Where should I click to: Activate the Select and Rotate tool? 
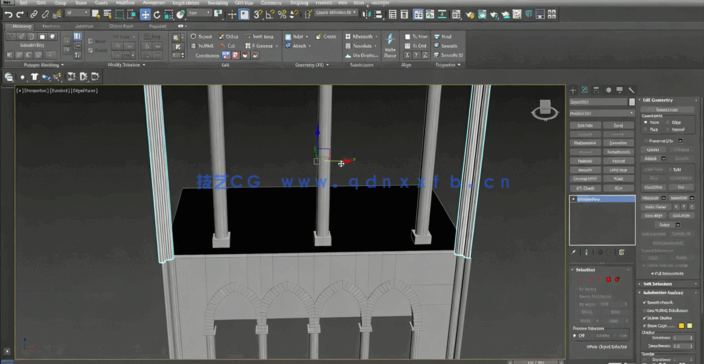point(157,14)
